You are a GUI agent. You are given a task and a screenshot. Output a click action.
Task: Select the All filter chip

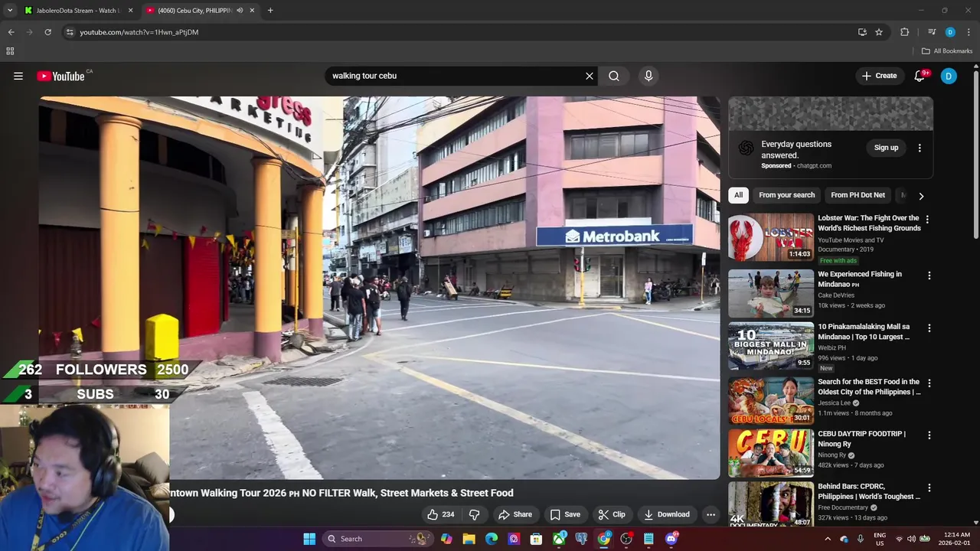click(738, 195)
